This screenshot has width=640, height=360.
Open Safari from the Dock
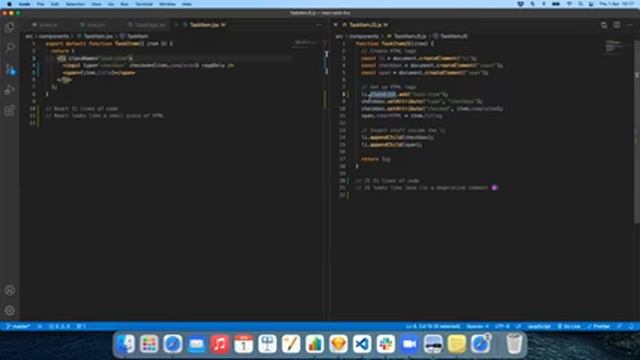(173, 344)
